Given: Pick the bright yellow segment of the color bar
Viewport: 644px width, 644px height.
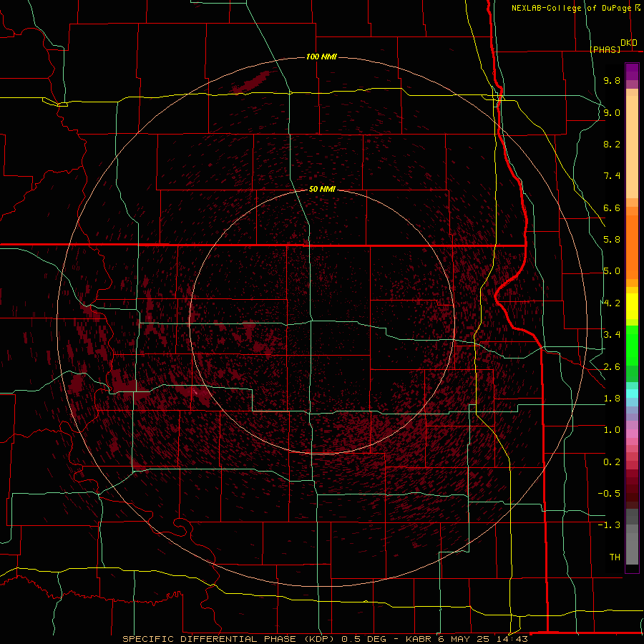Looking at the screenshot, I should (632, 306).
